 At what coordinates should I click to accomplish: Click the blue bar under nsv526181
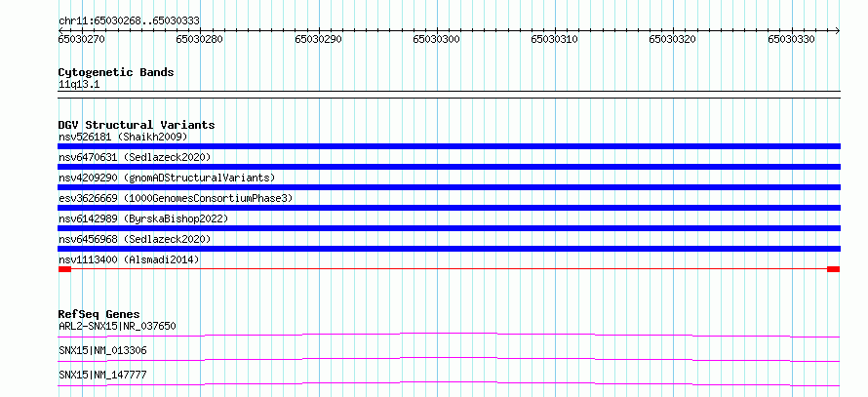click(449, 146)
